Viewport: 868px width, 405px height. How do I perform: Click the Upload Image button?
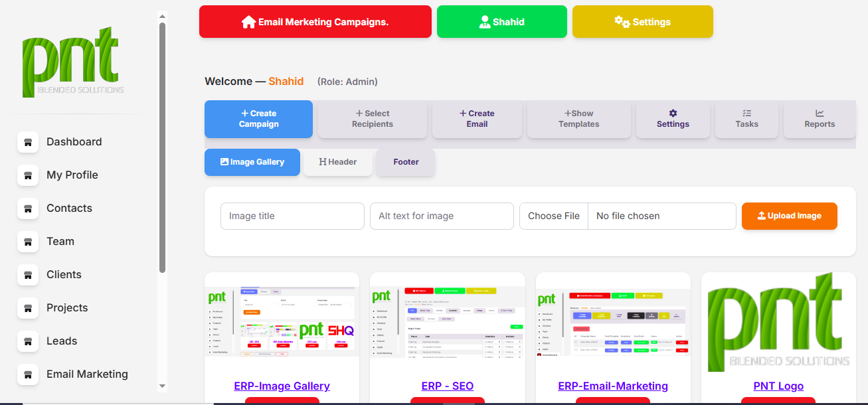pyautogui.click(x=790, y=216)
